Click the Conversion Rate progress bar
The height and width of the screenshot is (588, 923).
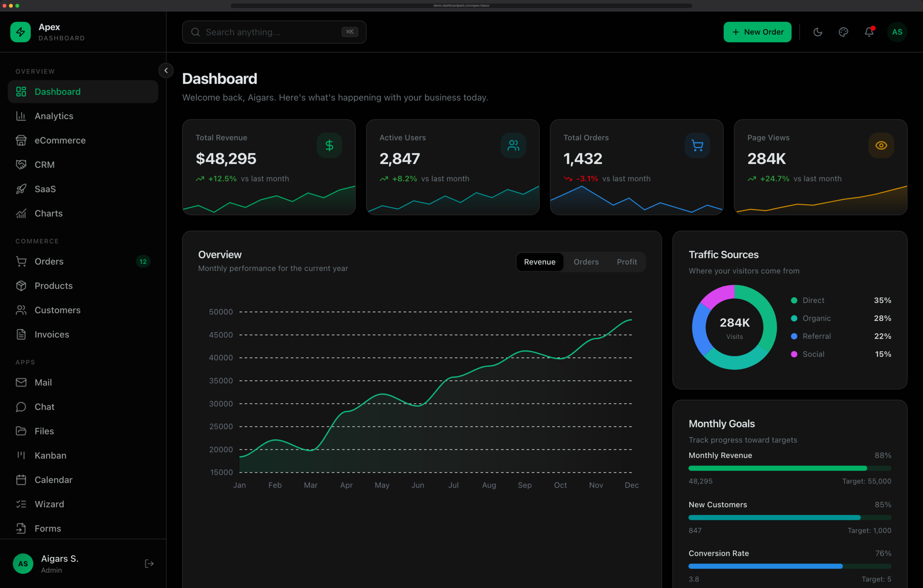pos(790,566)
